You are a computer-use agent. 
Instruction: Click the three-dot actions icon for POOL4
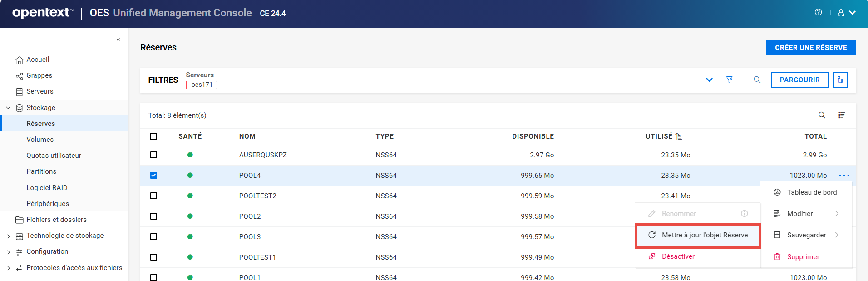(x=844, y=176)
